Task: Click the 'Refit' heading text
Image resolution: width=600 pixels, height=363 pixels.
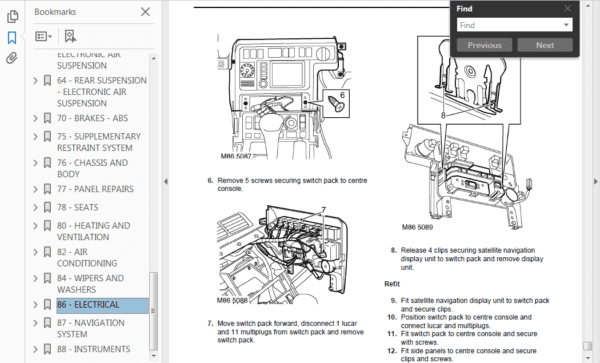Action: point(392,284)
